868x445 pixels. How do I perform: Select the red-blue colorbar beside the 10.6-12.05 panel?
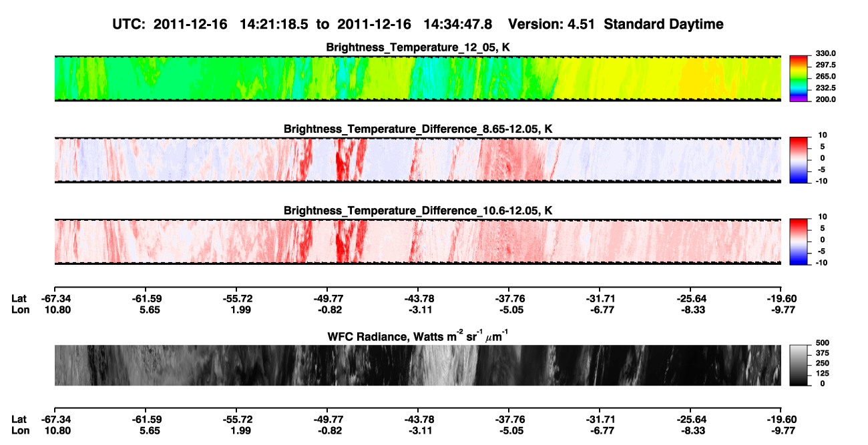click(x=798, y=242)
